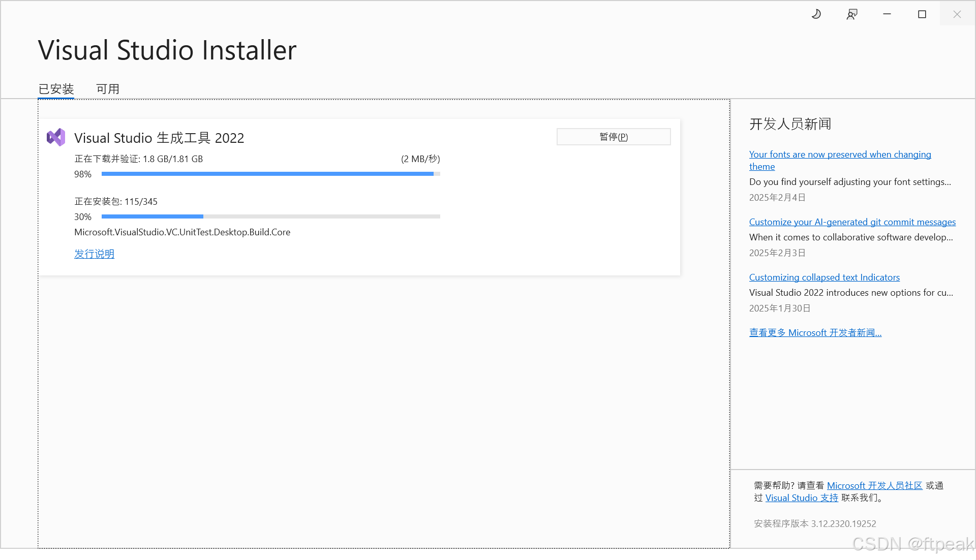Viewport: 976px width, 560px height.
Task: Close the Visual Studio Installer window
Action: pos(957,14)
